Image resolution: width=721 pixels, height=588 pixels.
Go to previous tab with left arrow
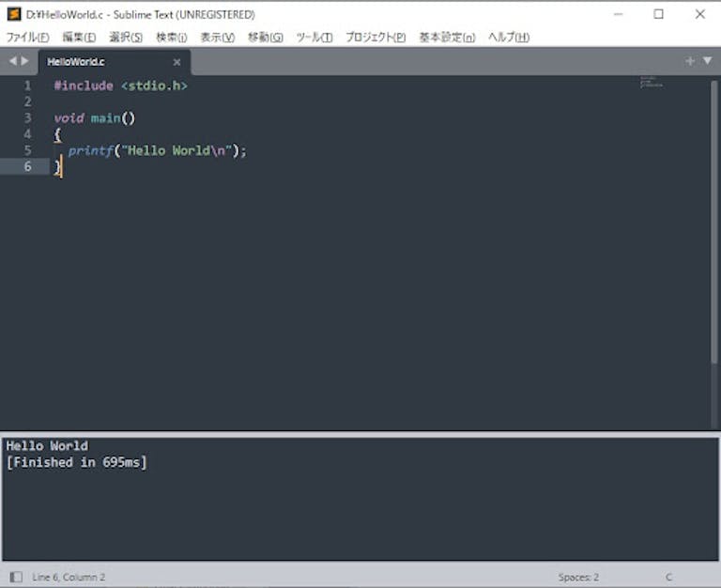[13, 61]
